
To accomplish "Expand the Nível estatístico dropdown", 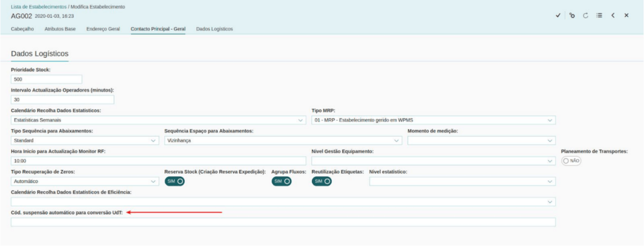I will coord(462,182).
